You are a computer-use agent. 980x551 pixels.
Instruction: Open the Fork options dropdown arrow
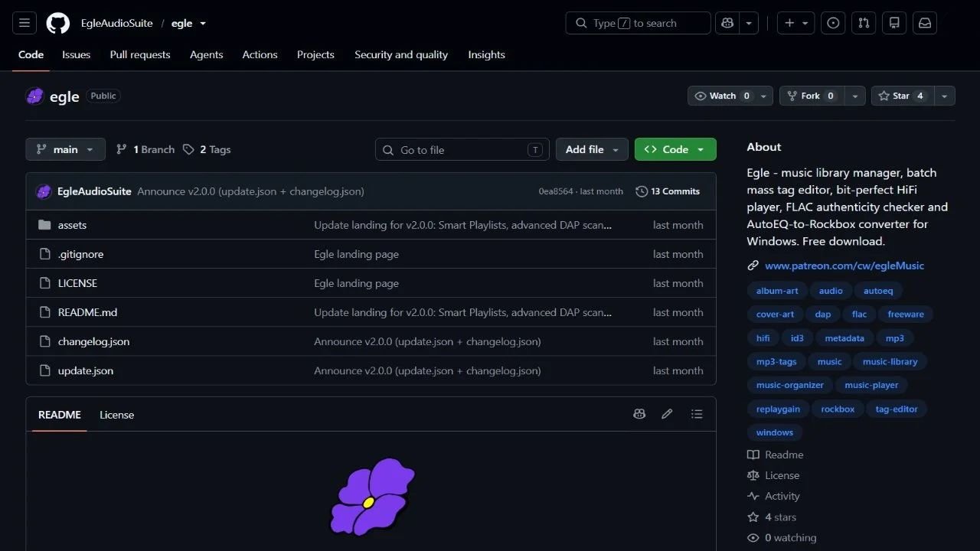pos(856,96)
